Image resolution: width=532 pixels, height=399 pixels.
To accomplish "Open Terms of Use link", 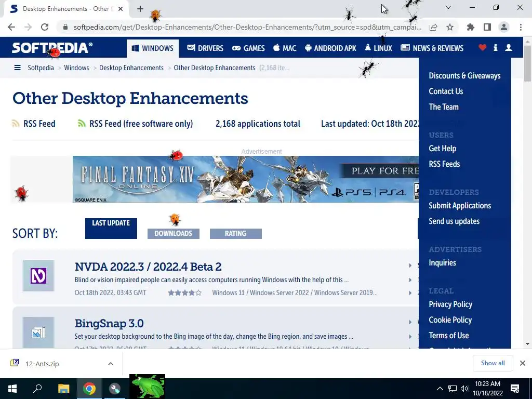I will click(x=448, y=336).
